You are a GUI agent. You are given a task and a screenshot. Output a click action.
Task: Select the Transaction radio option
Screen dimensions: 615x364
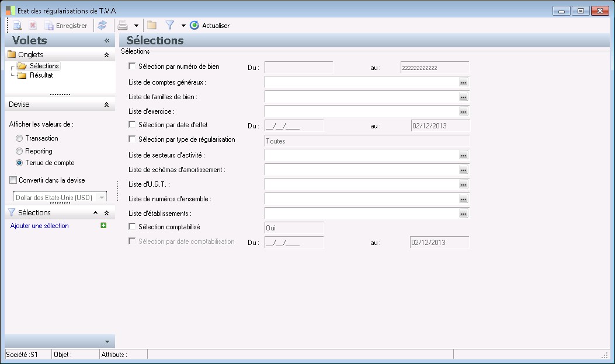coord(19,138)
